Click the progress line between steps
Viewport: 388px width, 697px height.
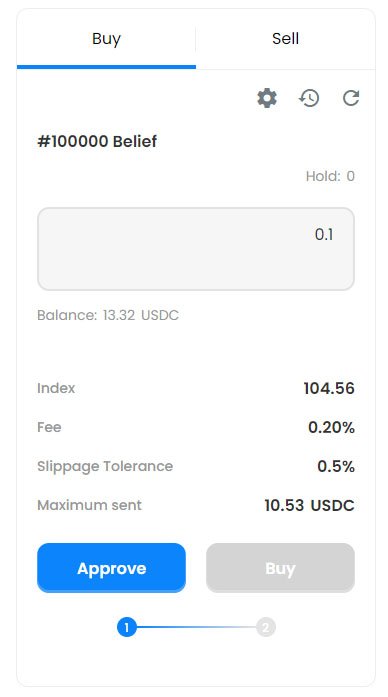(x=196, y=627)
